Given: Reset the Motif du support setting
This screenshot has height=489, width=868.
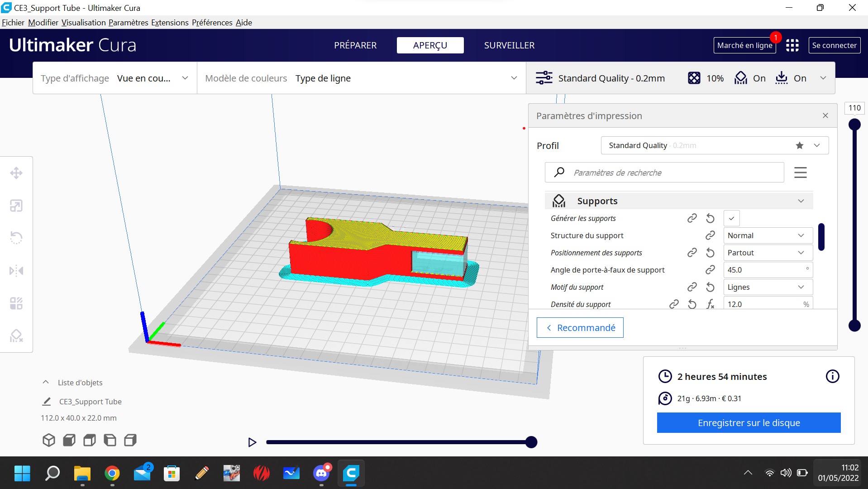Looking at the screenshot, I should pyautogui.click(x=710, y=287).
